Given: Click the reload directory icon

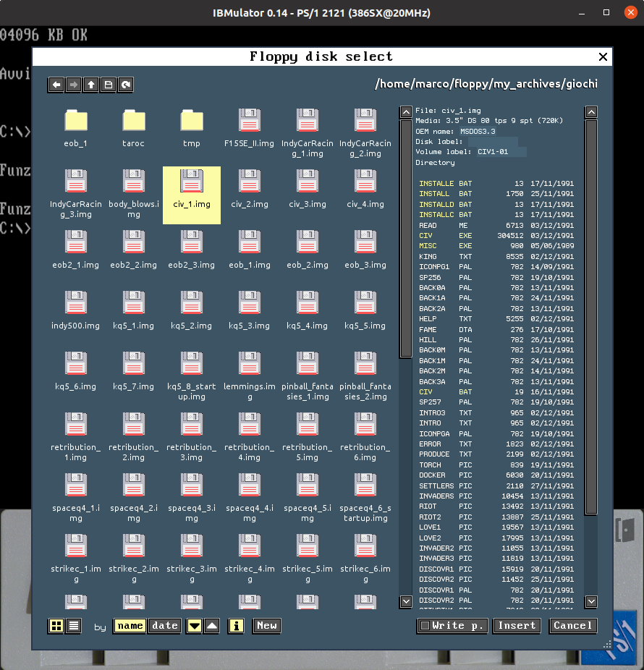Looking at the screenshot, I should 126,85.
